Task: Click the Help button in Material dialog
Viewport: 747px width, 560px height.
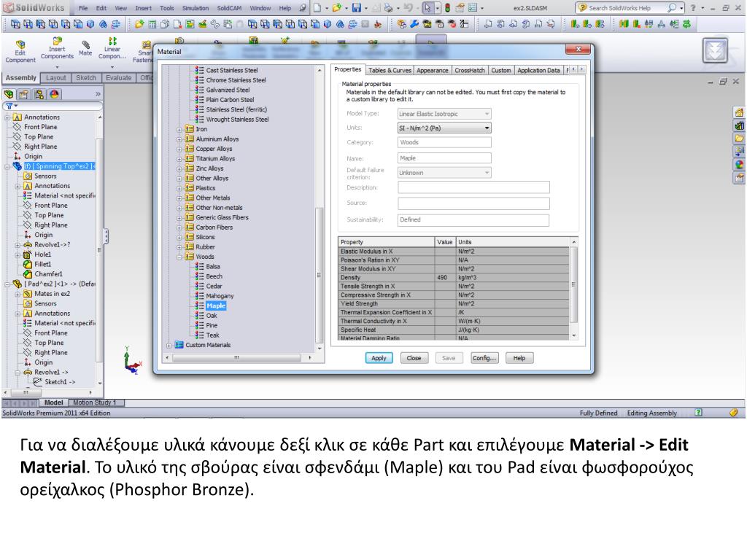Action: click(x=519, y=358)
